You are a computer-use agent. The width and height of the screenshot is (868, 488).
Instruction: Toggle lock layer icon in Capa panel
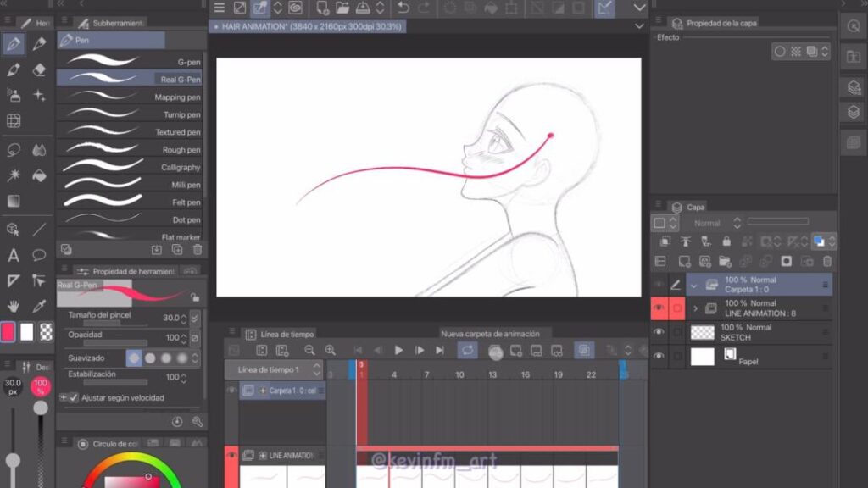click(726, 241)
